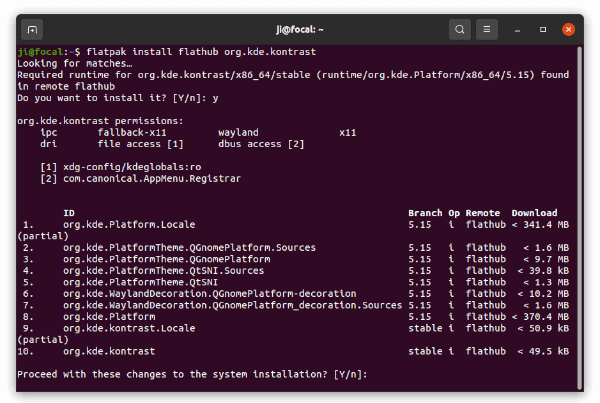Click the 'dri' permission
Screen dimensions: 600x403
tap(49, 144)
